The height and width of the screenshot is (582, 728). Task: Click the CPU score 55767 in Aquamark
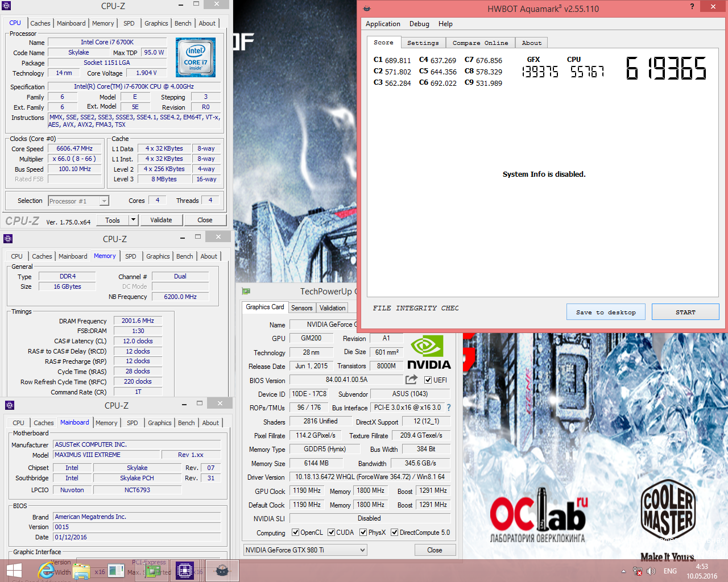[587, 72]
